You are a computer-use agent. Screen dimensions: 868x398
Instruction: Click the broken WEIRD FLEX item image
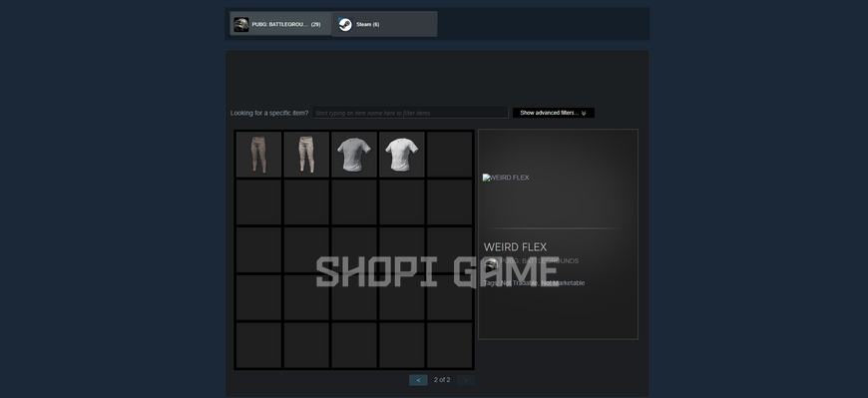(506, 178)
